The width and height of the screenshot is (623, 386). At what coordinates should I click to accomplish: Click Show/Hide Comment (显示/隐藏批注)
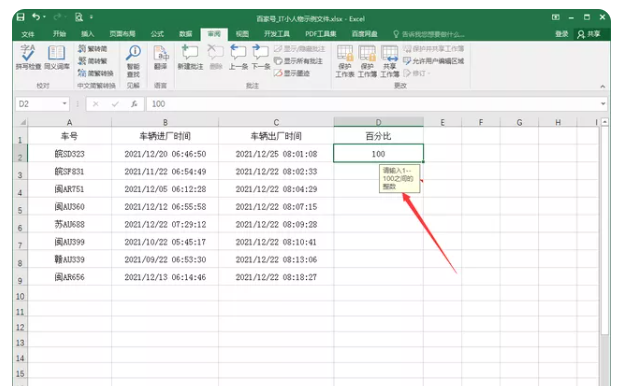pos(300,49)
